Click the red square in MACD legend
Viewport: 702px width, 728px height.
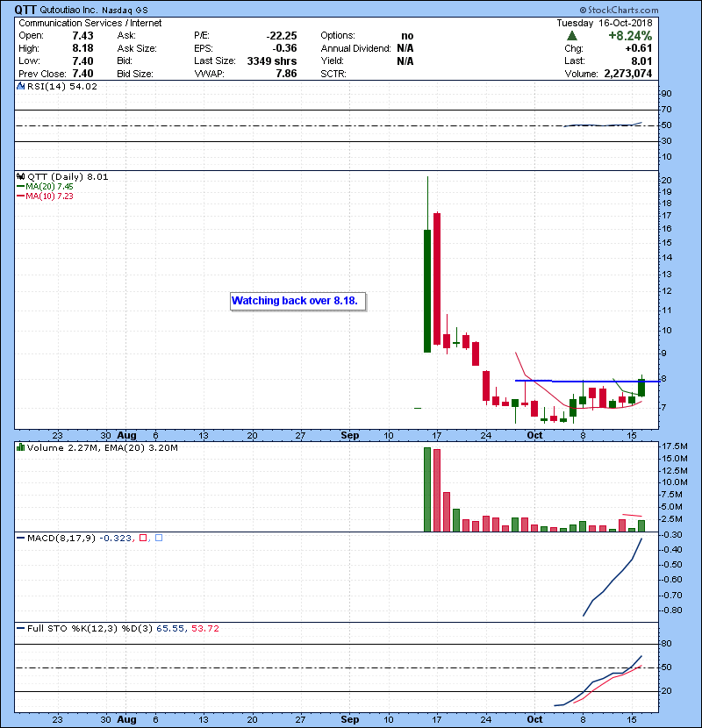click(x=143, y=538)
